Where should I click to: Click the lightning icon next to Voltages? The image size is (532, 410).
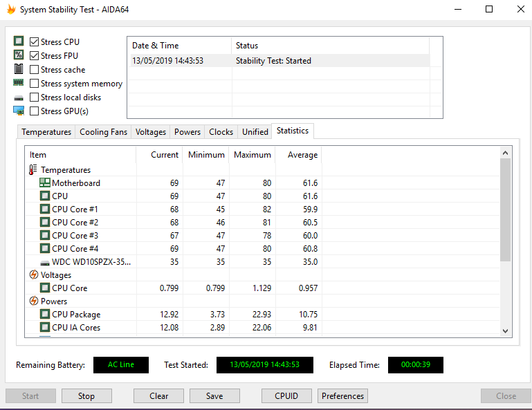[34, 274]
